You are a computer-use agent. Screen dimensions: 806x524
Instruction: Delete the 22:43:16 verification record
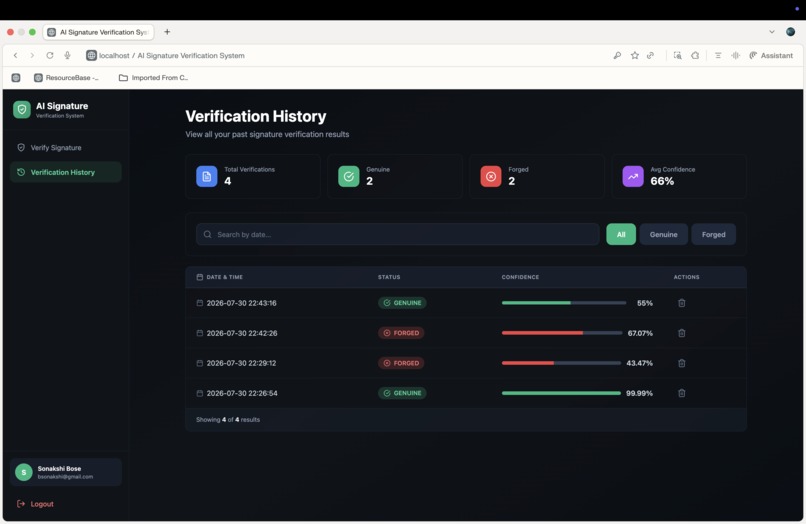682,303
